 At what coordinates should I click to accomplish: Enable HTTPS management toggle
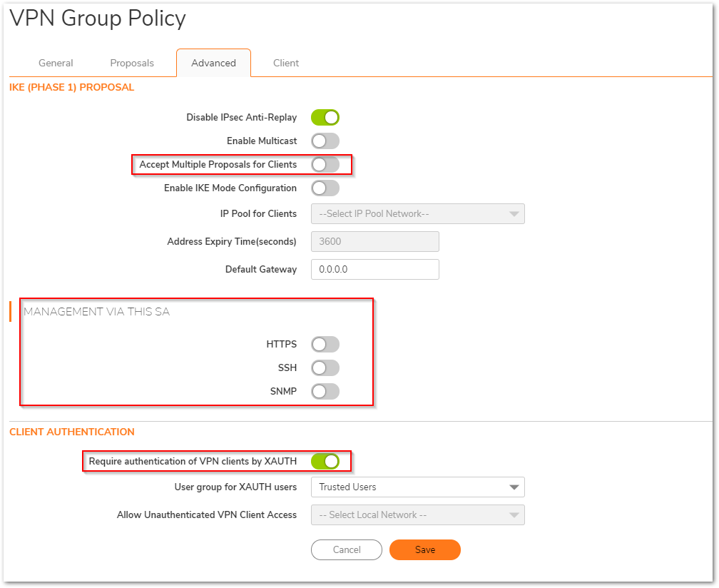tap(325, 345)
